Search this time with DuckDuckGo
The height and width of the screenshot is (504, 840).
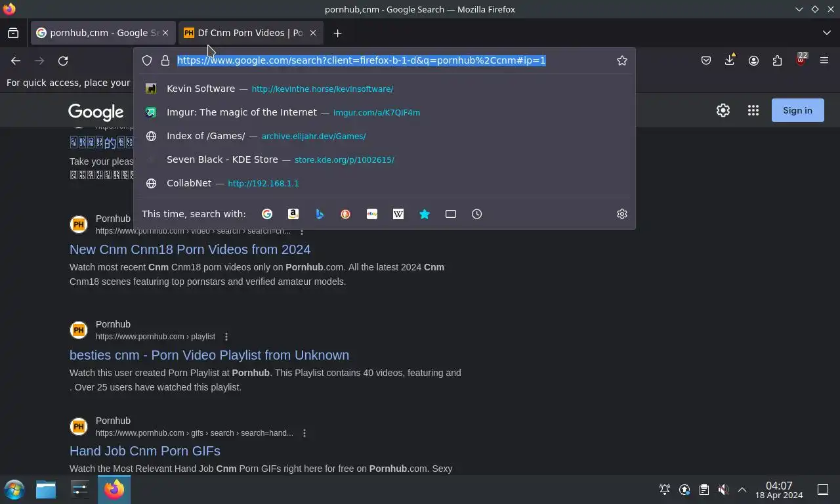click(346, 214)
